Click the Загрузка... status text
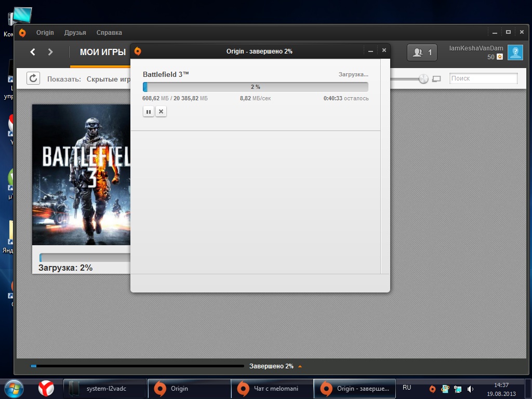 click(x=353, y=74)
